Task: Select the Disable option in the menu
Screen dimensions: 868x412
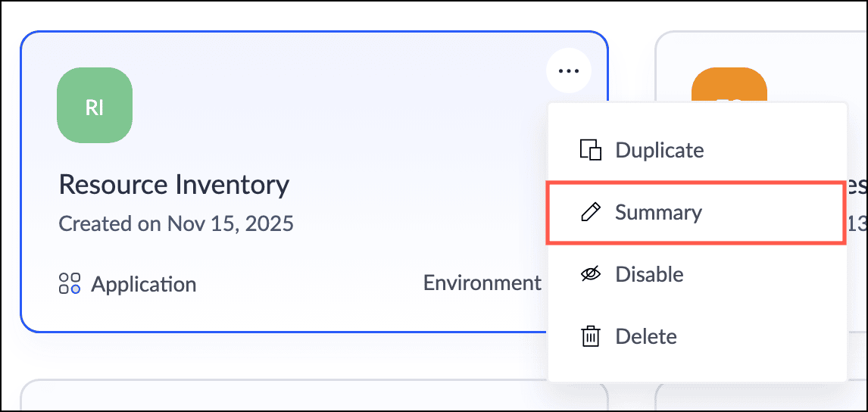Action: click(649, 274)
